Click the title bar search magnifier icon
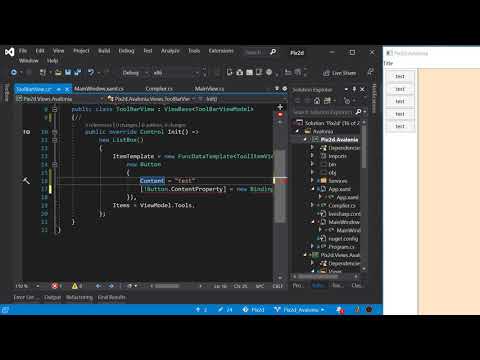Image resolution: width=480 pixels, height=360 pixels. coord(273,52)
